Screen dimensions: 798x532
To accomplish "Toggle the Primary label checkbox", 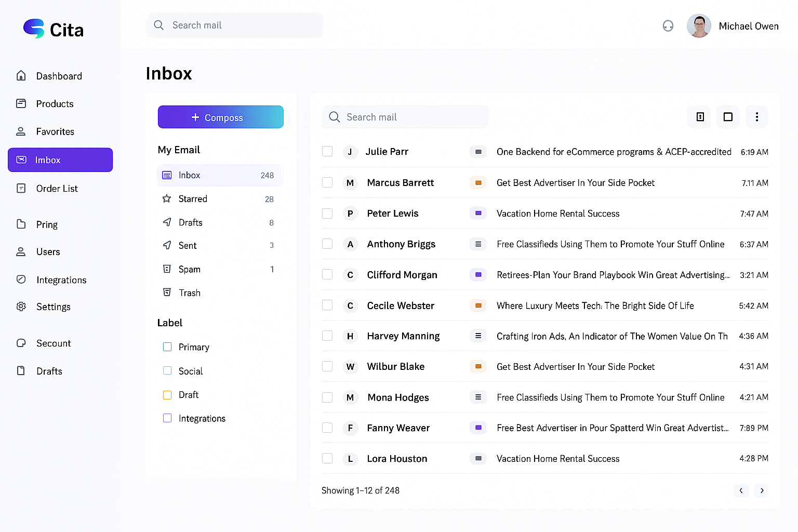I will click(167, 347).
